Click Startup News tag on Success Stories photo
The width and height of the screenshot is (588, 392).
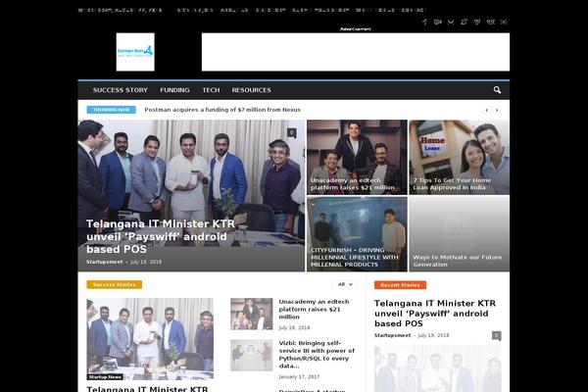(x=105, y=376)
